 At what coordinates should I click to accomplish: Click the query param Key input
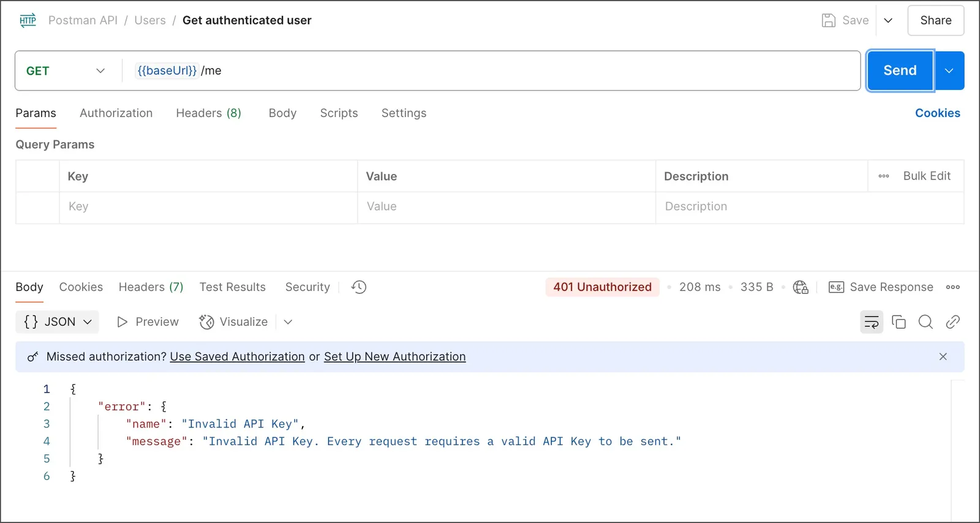click(x=208, y=207)
